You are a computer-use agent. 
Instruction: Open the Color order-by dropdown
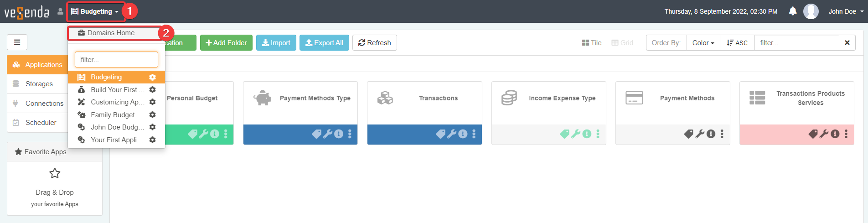pos(703,43)
